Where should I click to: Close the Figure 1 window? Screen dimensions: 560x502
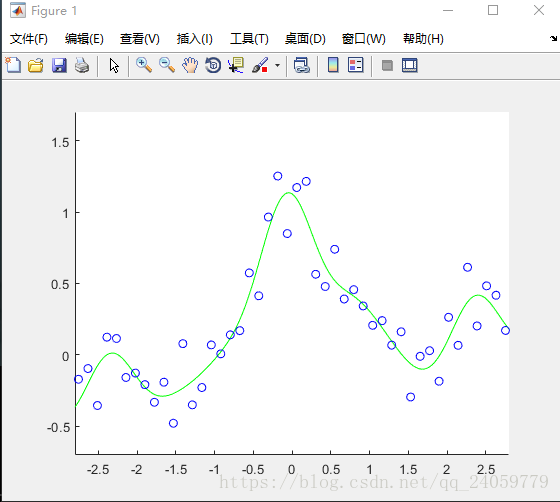point(539,10)
